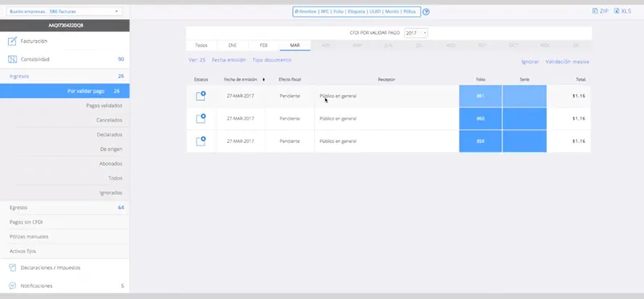Click the status icon for folio 861
644x299 pixels.
click(x=200, y=96)
